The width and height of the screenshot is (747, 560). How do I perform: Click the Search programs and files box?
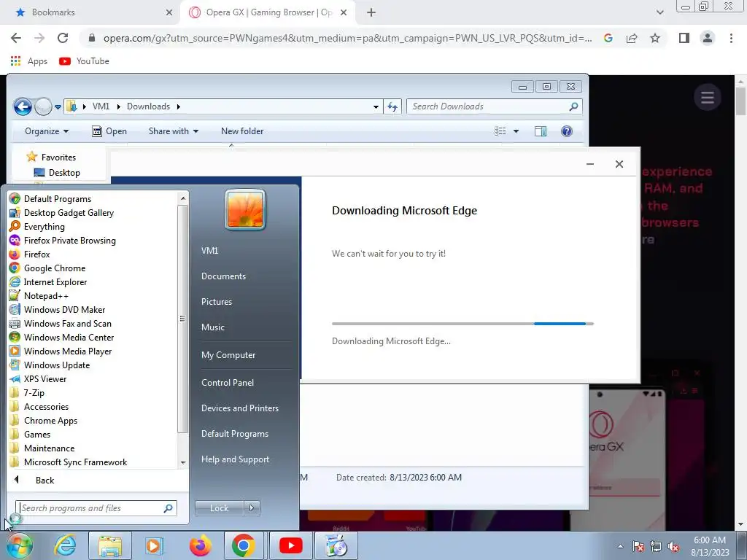pyautogui.click(x=96, y=508)
